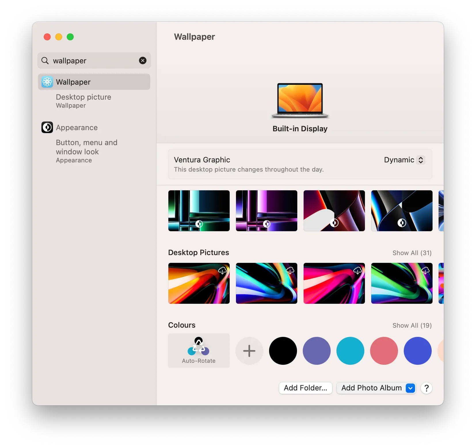The height and width of the screenshot is (448, 476).
Task: Click download cloud icon on orange desktop picture
Action: (x=222, y=270)
